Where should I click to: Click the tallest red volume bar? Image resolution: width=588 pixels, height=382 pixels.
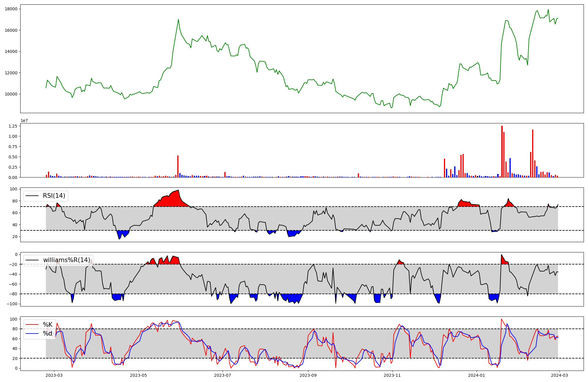point(502,151)
